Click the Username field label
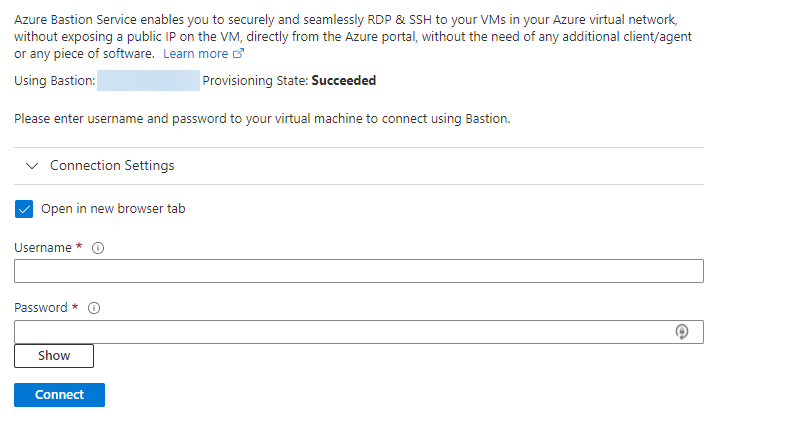 pos(43,248)
